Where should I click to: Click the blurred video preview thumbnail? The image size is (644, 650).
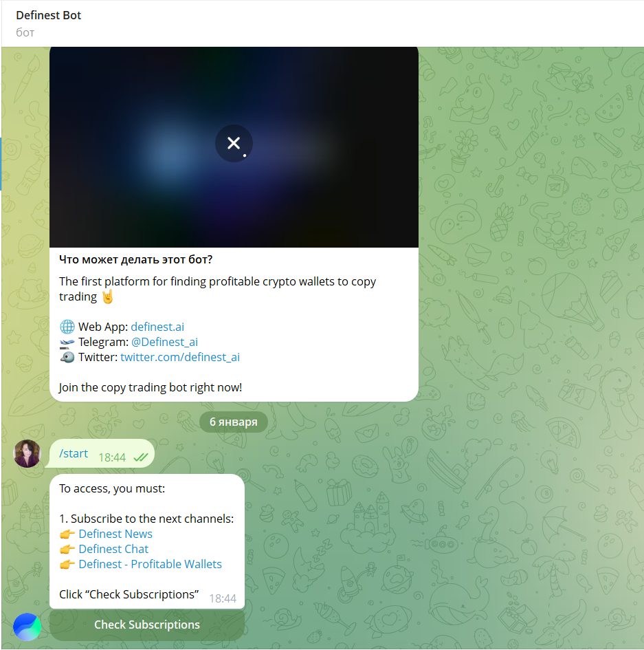(234, 147)
